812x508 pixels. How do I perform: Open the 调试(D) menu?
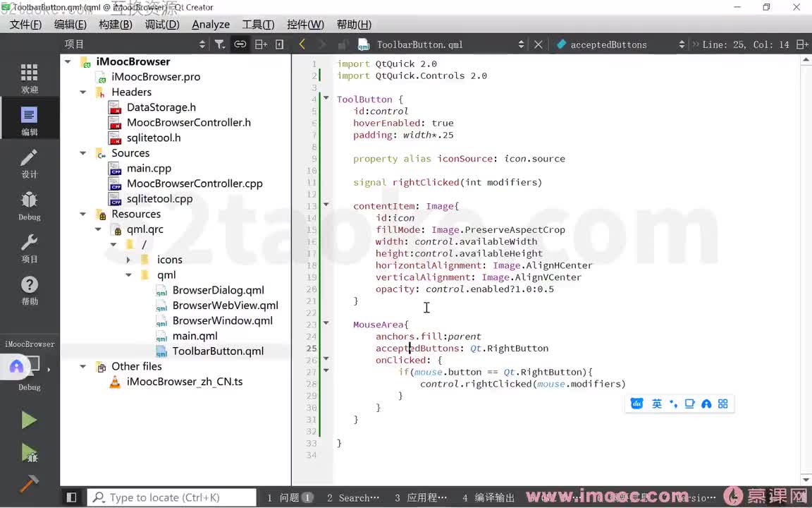coord(162,25)
